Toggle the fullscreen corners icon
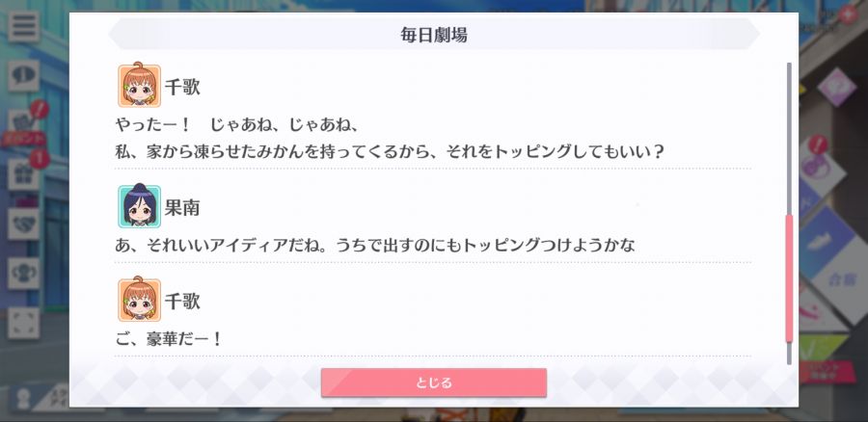Screen dimensions: 868x422 click(23, 323)
